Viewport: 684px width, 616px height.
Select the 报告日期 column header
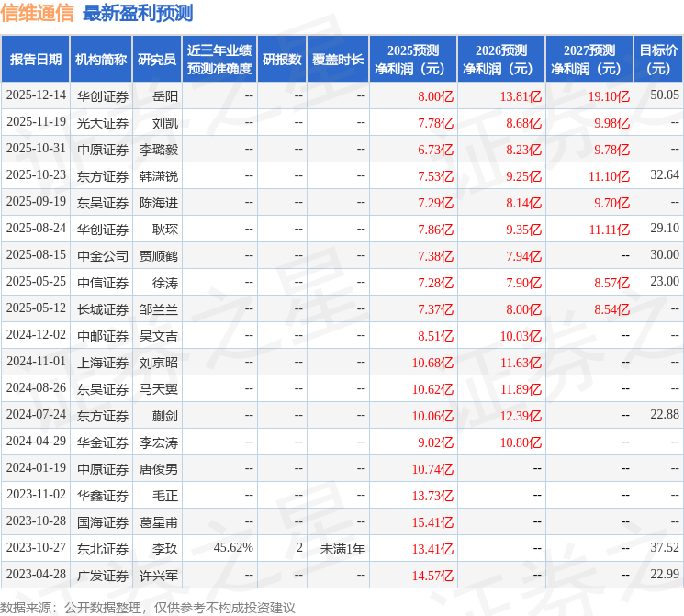pyautogui.click(x=35, y=60)
